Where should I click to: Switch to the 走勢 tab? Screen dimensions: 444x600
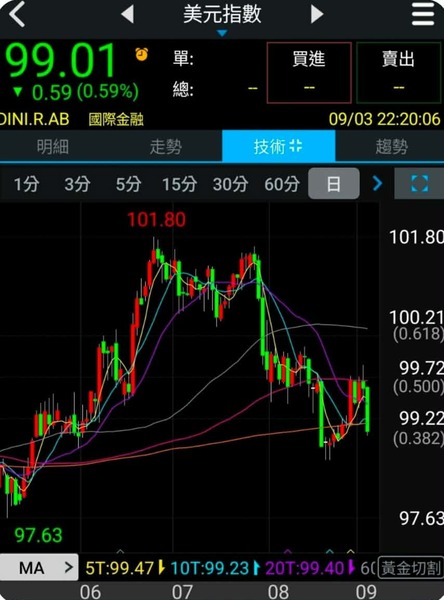pyautogui.click(x=166, y=147)
